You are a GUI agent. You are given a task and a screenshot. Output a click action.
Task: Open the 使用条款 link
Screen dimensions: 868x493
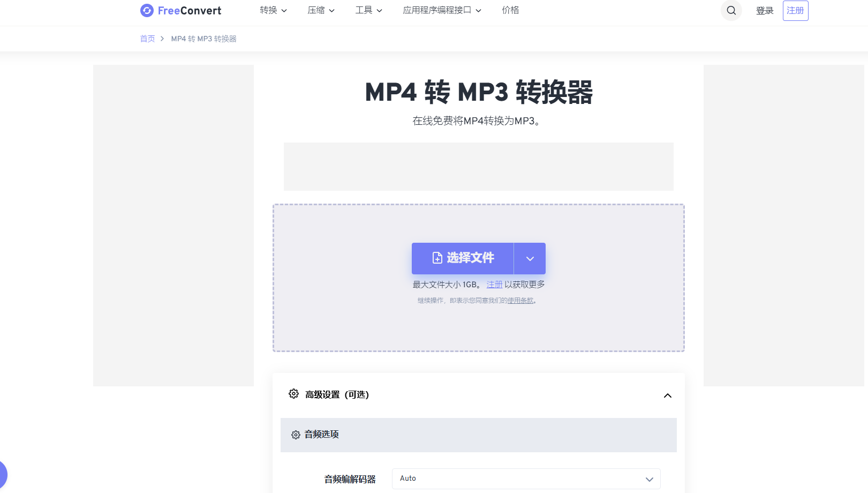click(520, 300)
